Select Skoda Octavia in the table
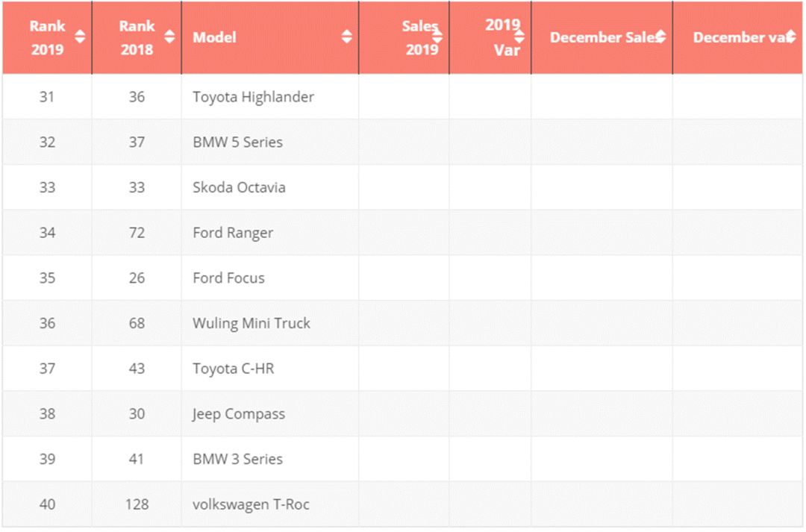 [x=239, y=187]
